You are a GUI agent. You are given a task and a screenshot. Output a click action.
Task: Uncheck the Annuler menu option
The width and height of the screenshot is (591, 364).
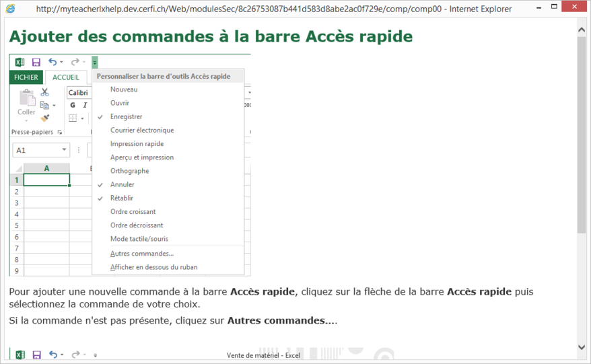123,184
